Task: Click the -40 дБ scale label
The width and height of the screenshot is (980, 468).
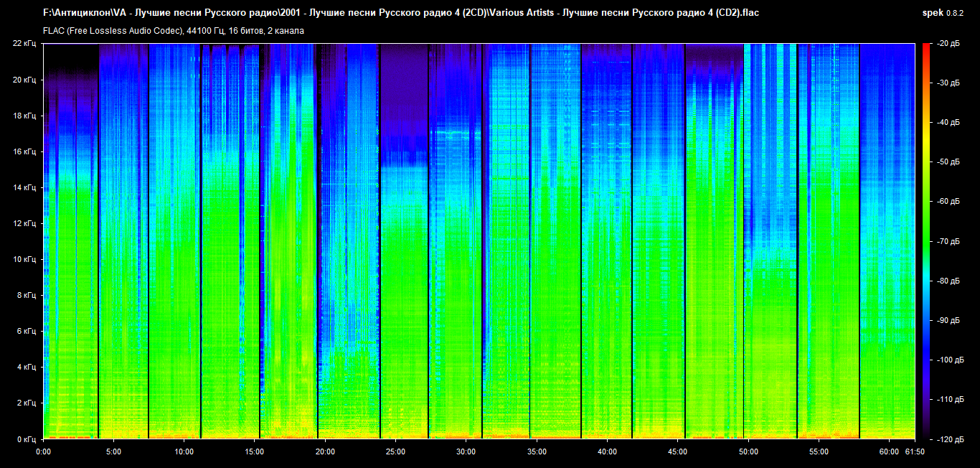Action: click(951, 123)
